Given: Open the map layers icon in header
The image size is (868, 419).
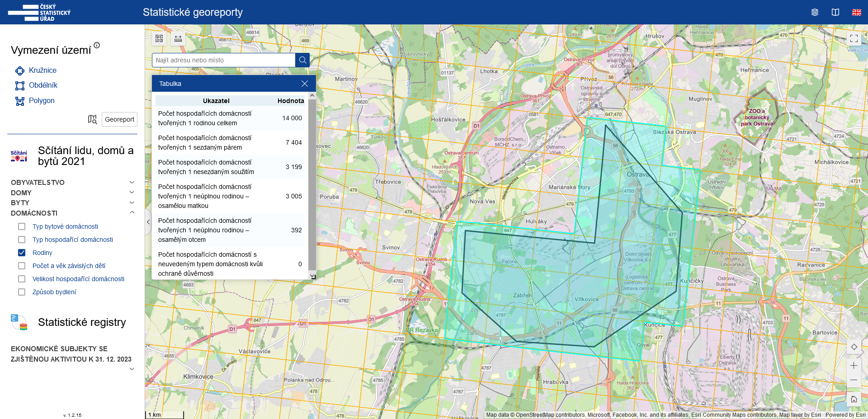Looking at the screenshot, I should pyautogui.click(x=815, y=12).
